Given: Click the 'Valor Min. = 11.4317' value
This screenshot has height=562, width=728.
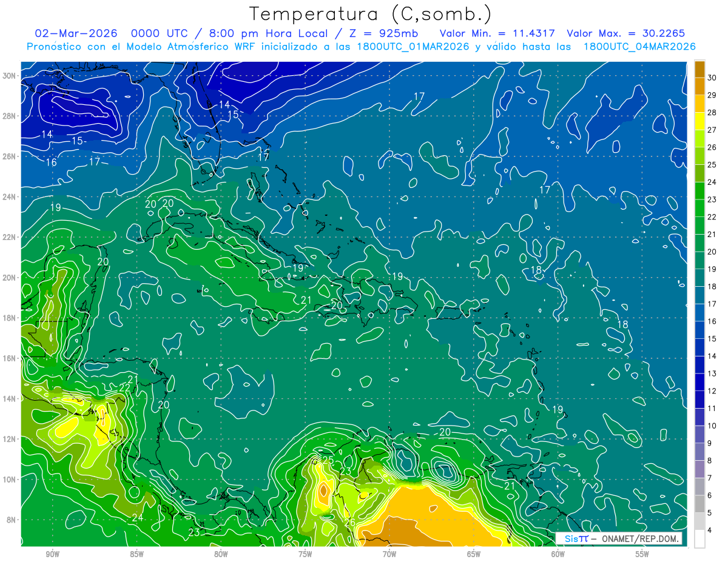Looking at the screenshot, I should (497, 33).
